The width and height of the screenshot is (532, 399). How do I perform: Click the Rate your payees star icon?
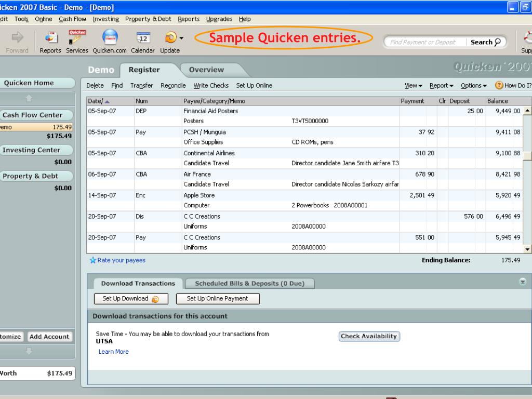tap(92, 260)
